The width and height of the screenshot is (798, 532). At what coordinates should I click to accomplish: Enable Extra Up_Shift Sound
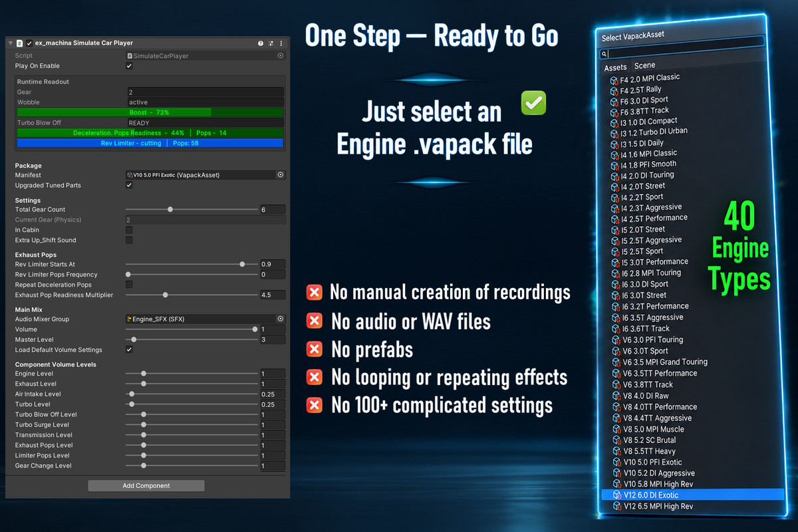click(129, 240)
